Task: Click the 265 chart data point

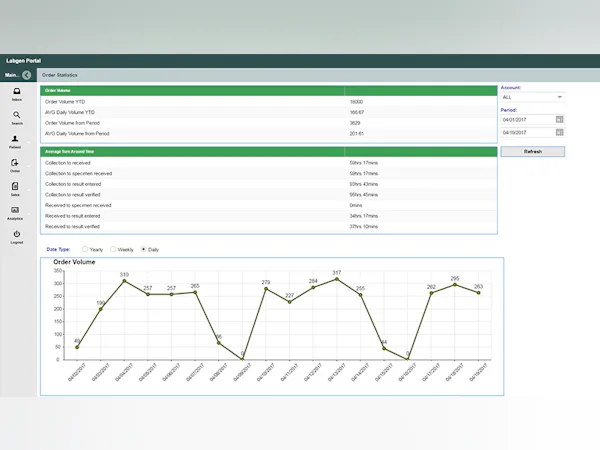Action: click(195, 292)
